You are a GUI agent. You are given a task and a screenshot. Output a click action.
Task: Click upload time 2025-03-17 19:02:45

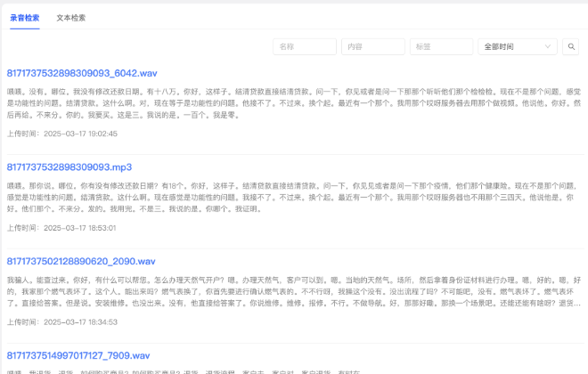click(x=61, y=134)
